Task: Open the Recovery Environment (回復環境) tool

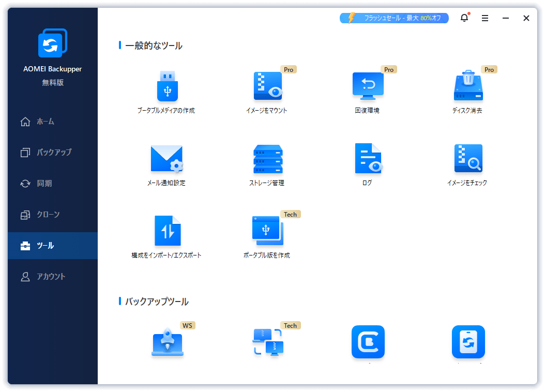Action: click(x=367, y=87)
